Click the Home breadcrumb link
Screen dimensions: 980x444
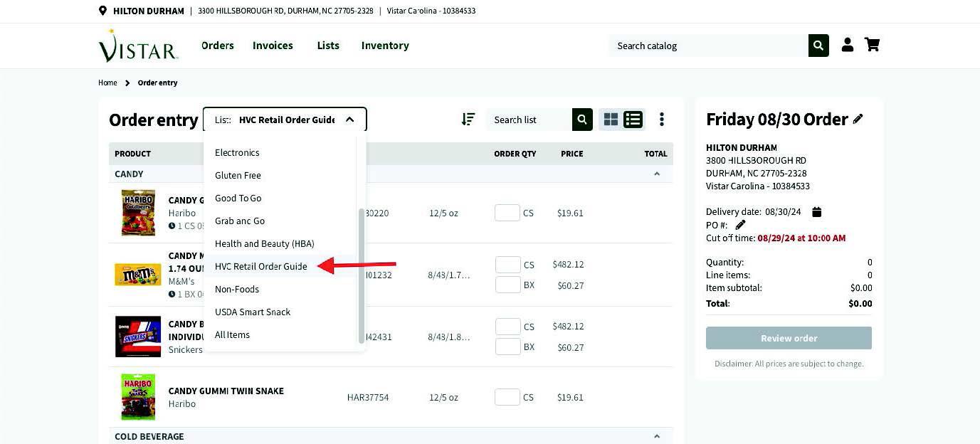pos(107,83)
